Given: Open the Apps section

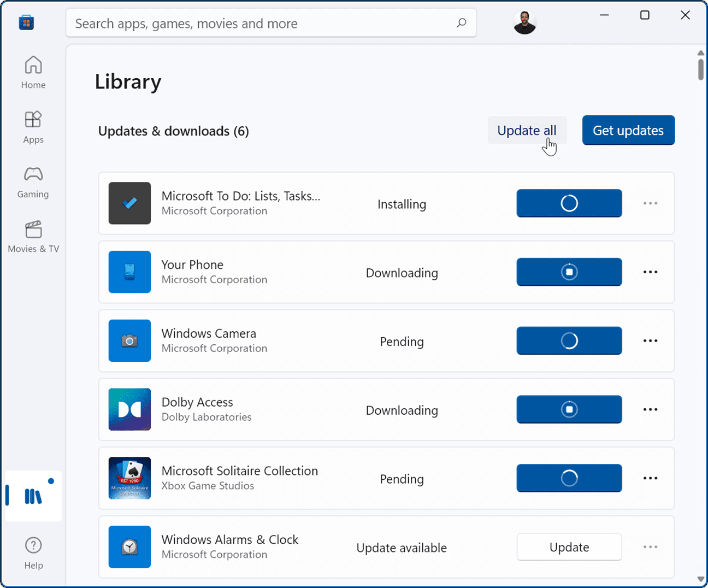Looking at the screenshot, I should [x=33, y=127].
